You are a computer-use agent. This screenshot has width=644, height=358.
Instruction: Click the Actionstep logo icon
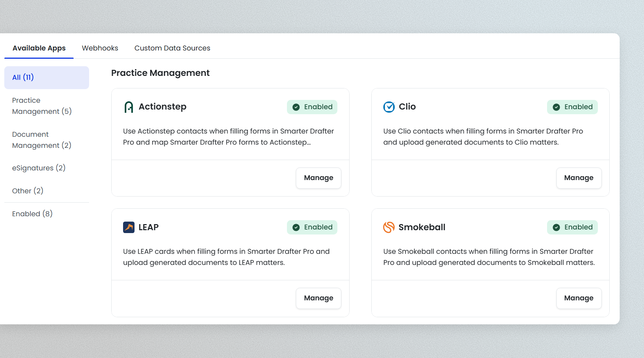129,107
